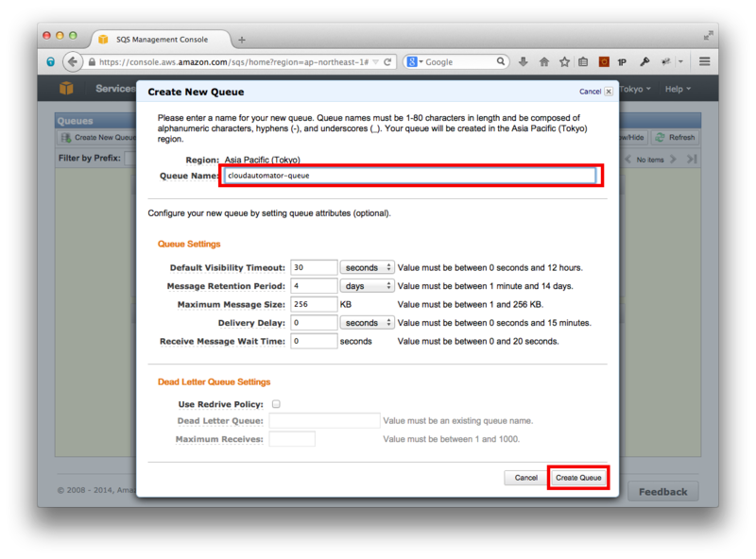Click the Receive Message Wait Time field

314,341
